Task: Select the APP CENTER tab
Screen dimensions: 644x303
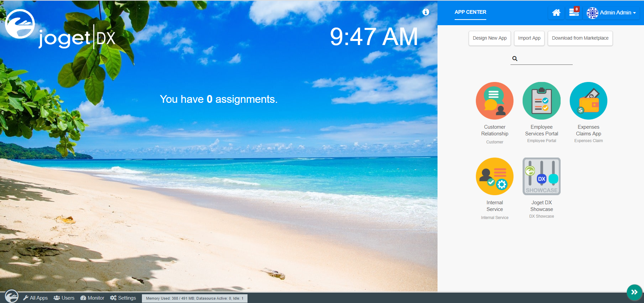Action: 470,12
